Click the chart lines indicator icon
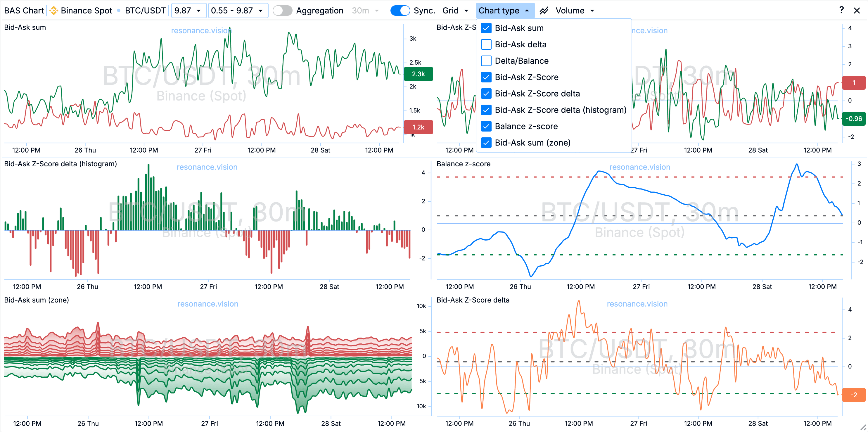The image size is (868, 432). pos(544,11)
